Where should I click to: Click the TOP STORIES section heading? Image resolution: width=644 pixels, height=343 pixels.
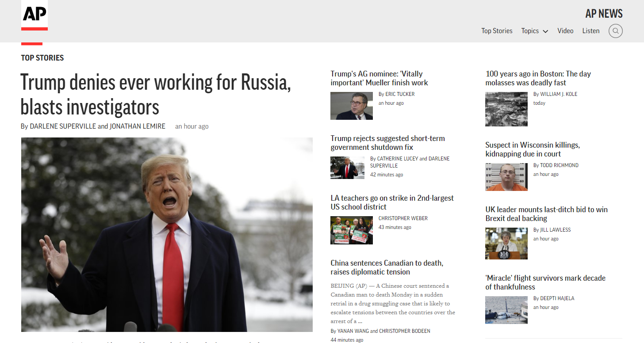pyautogui.click(x=42, y=58)
